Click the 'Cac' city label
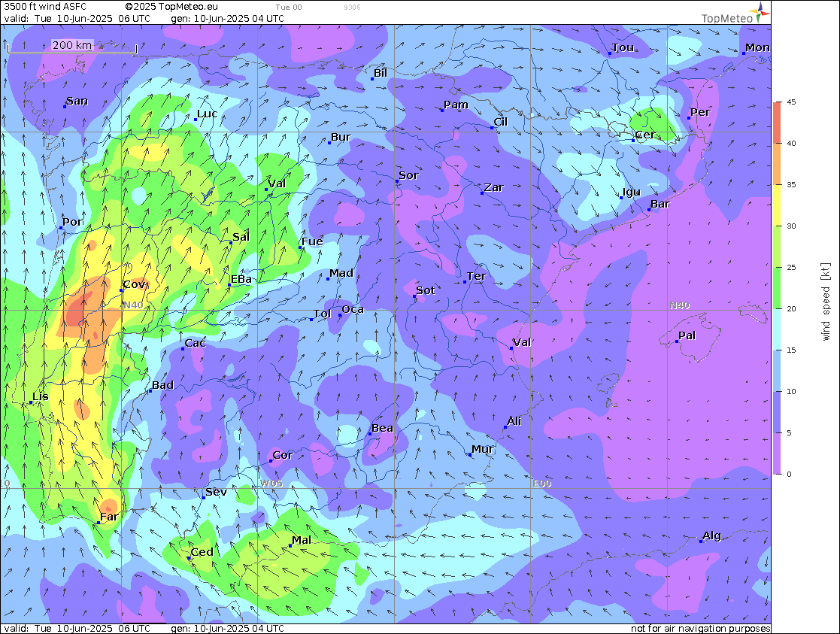The height and width of the screenshot is (634, 840). (x=195, y=343)
